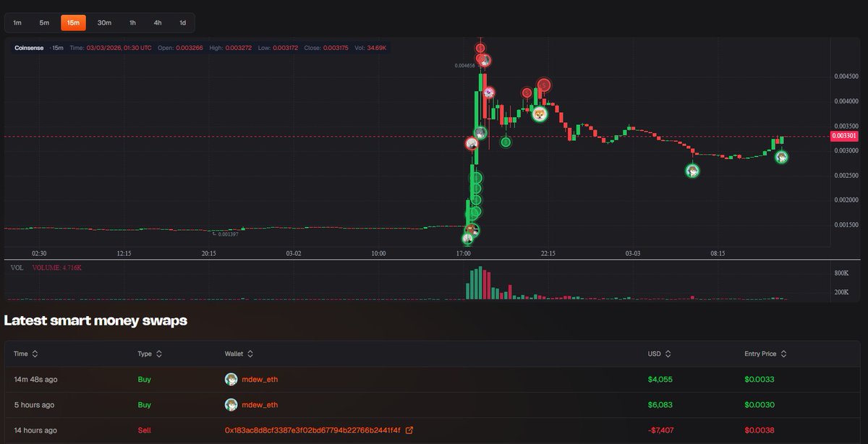Sort swaps by the Time column arrows
The width and height of the screenshot is (868, 444).
point(35,354)
